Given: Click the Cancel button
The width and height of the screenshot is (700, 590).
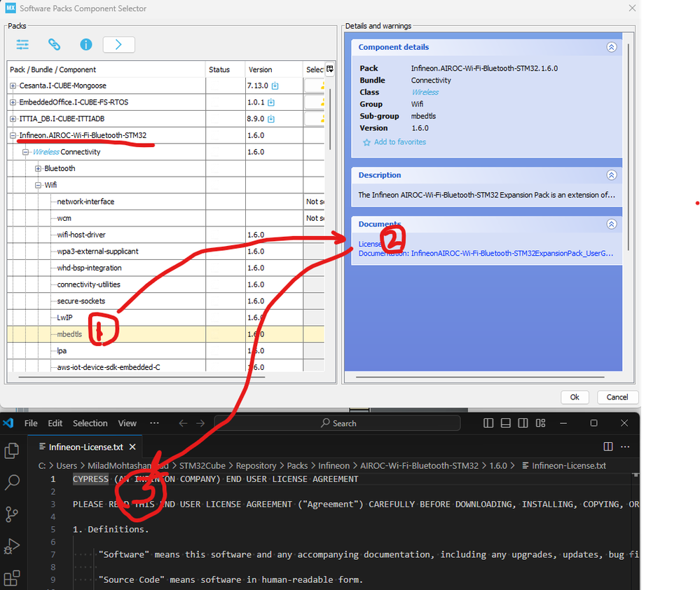Looking at the screenshot, I should [617, 397].
